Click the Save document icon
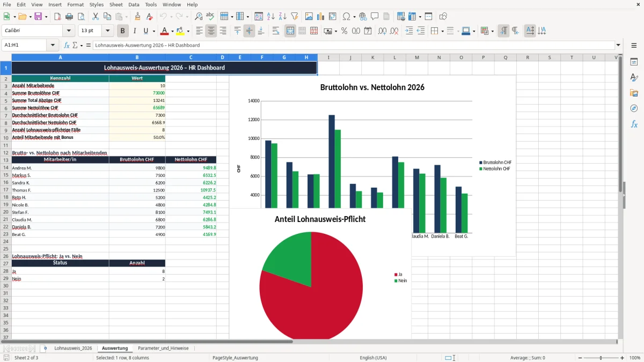Viewport: 644px width, 362px height. [38, 17]
